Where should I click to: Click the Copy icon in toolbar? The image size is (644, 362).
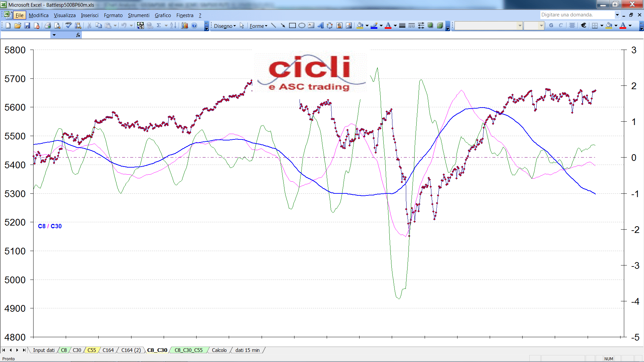click(x=99, y=25)
